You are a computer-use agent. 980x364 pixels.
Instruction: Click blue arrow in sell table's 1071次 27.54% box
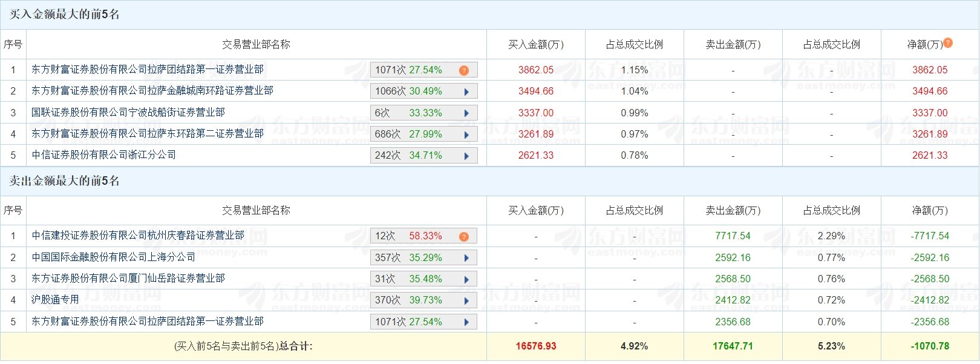pyautogui.click(x=466, y=322)
